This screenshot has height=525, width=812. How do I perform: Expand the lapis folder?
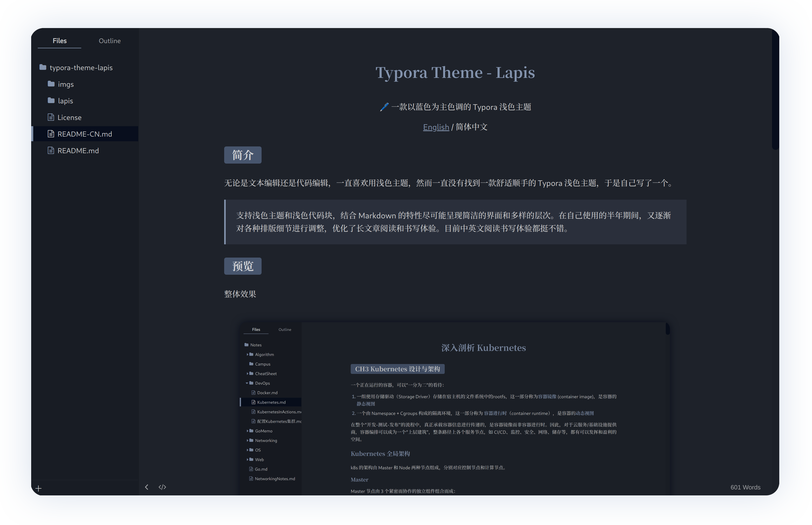point(65,101)
